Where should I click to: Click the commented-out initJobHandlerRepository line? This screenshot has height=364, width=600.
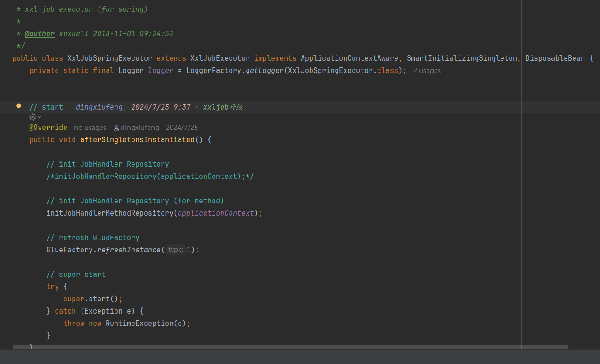(x=150, y=177)
